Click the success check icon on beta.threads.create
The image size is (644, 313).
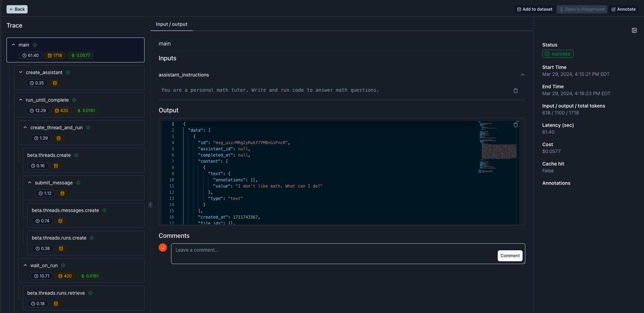pyautogui.click(x=77, y=155)
